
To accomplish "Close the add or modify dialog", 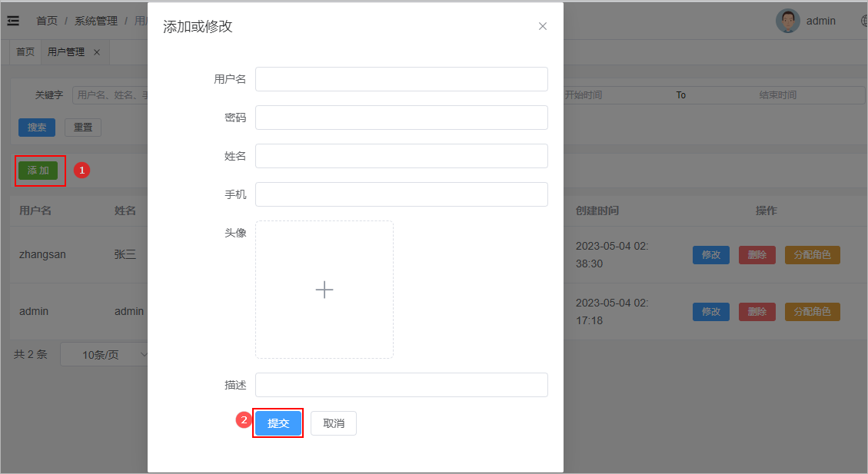I will tap(543, 26).
